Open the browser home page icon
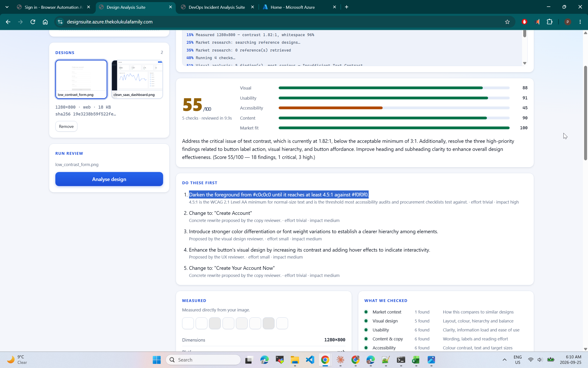Image resolution: width=588 pixels, height=368 pixels. (45, 22)
